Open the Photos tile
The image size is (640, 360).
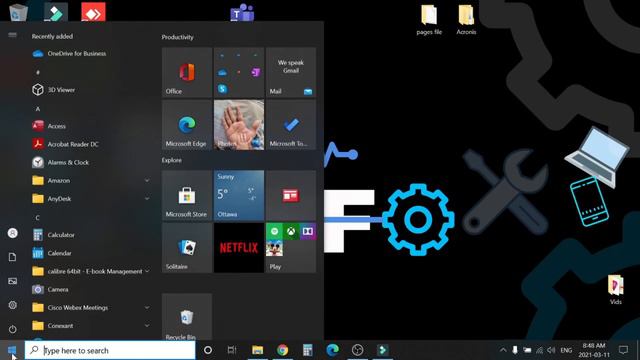(239, 125)
